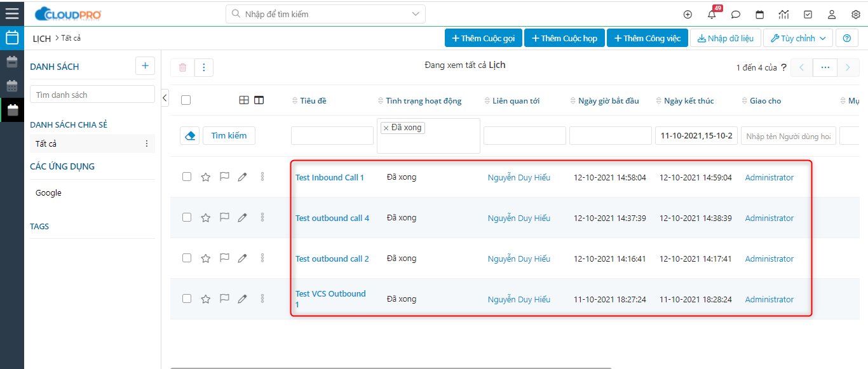
Task: Click the chat bubble icon in header
Action: point(736,15)
